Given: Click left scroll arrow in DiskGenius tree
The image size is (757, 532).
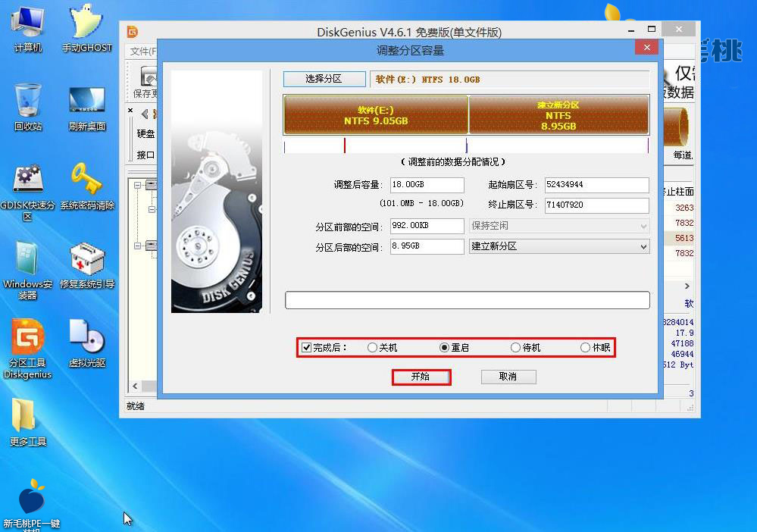Looking at the screenshot, I should click(x=135, y=386).
